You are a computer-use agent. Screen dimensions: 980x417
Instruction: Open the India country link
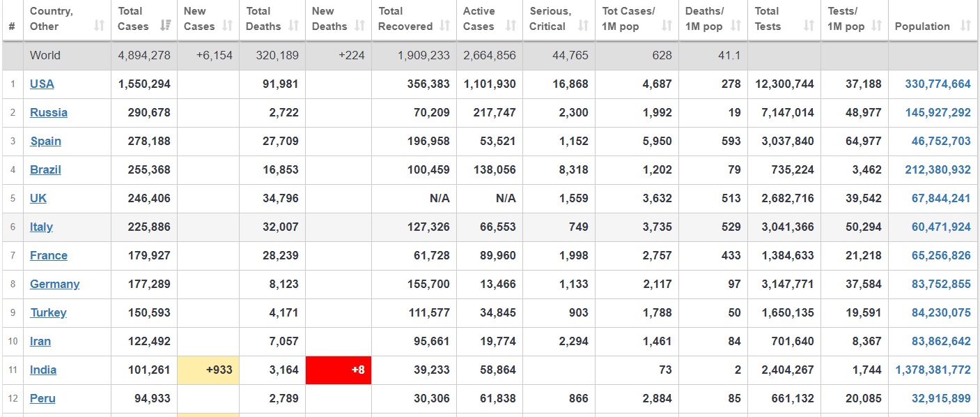click(43, 370)
